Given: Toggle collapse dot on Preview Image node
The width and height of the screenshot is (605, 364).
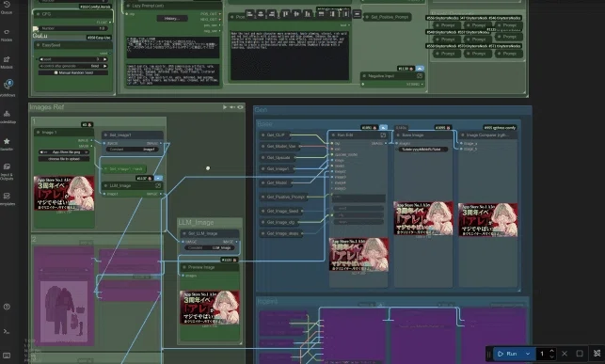Looking at the screenshot, I should [x=184, y=267].
